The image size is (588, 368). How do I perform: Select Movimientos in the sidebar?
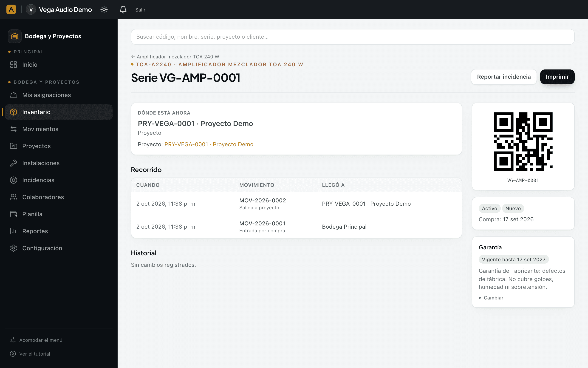click(x=59, y=129)
